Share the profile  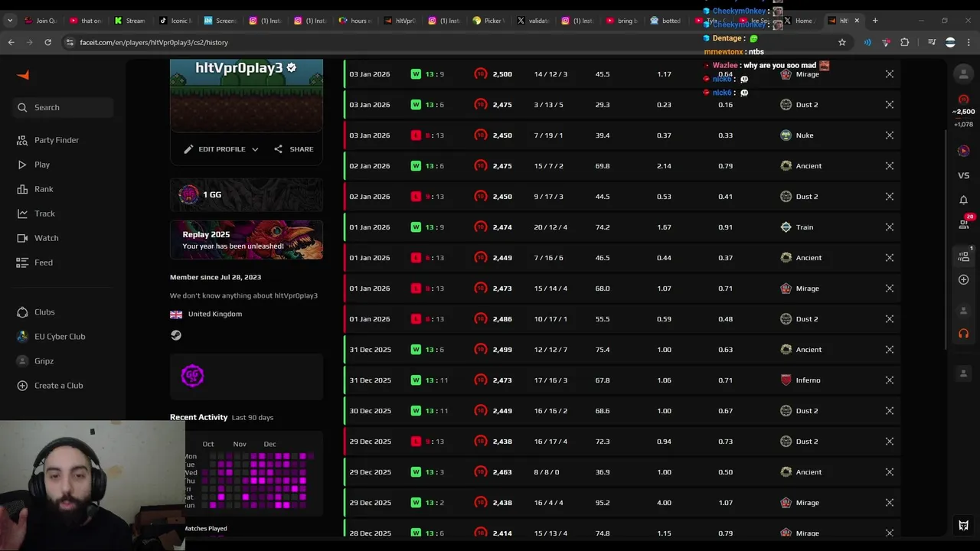[293, 149]
